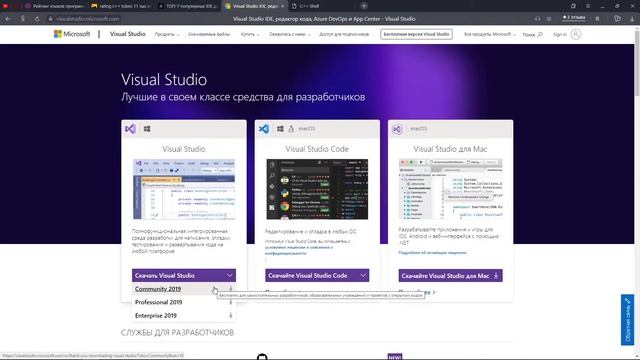Click the Sign in link
Screen dimensions: 640x360
[560, 34]
